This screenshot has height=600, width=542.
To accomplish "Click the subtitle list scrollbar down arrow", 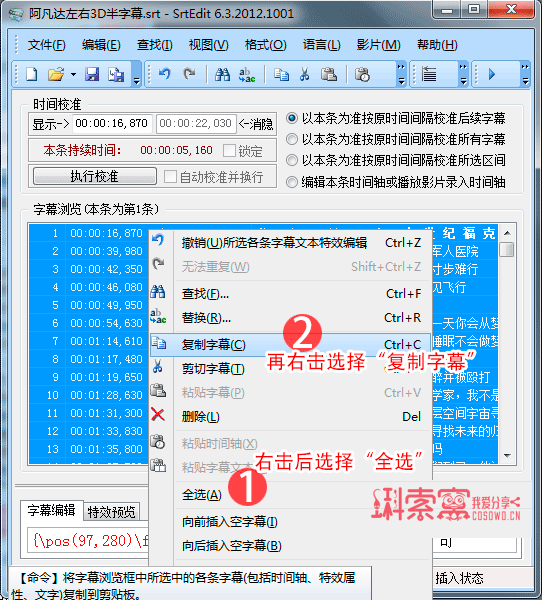I will coord(508,456).
